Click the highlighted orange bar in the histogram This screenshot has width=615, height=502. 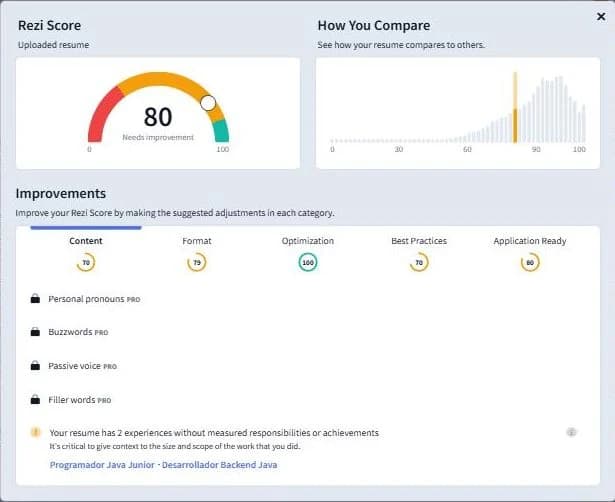coord(515,107)
